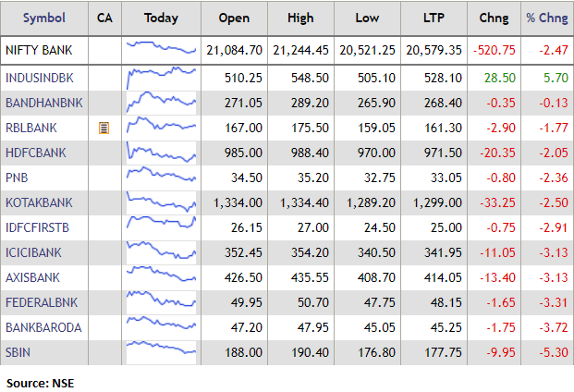Click the KOTAKBANK intraday sparkline chart
Viewport: 574px width, 392px height.
[x=162, y=202]
